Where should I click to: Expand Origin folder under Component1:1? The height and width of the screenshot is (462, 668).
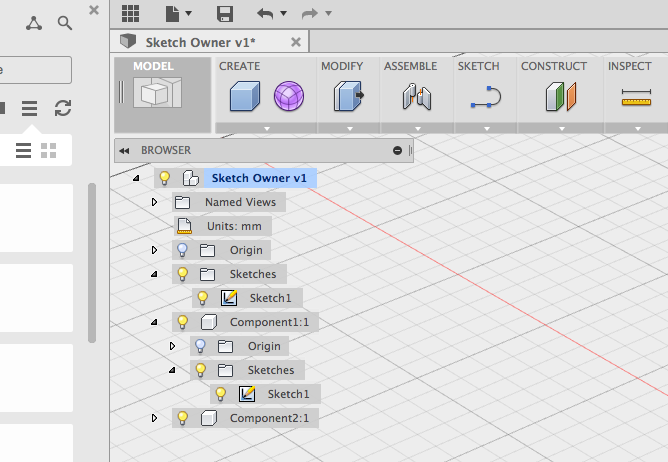click(172, 346)
